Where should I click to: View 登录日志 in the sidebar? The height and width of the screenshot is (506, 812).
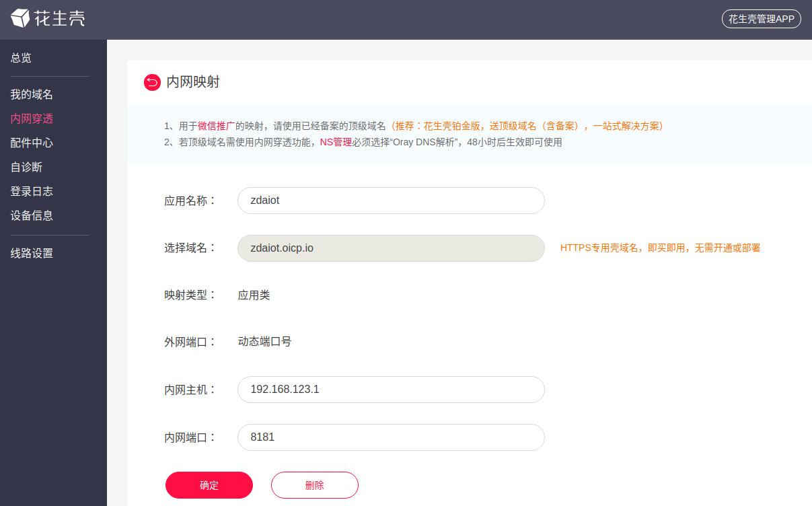32,191
